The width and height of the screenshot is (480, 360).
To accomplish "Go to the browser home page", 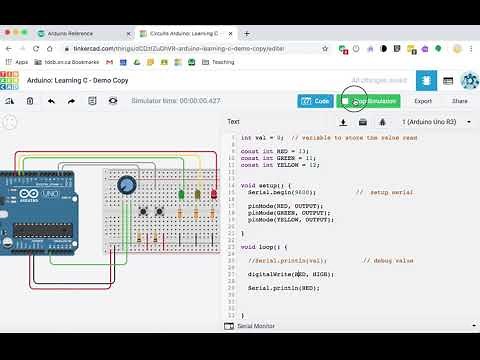I will pos(50,49).
